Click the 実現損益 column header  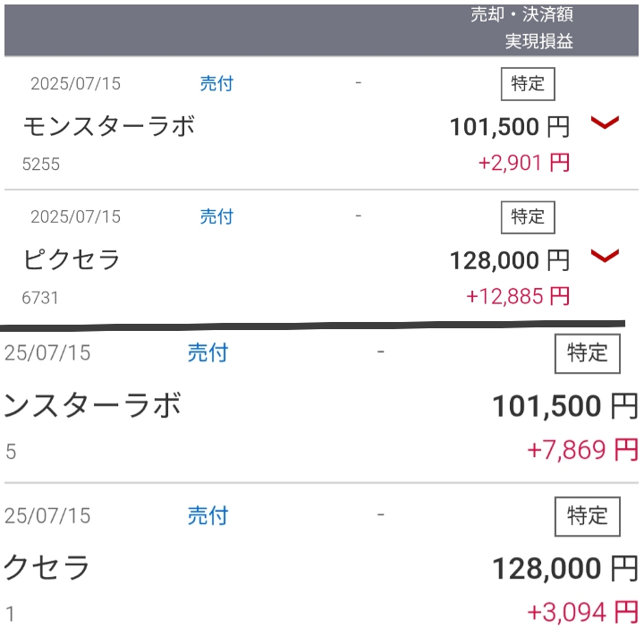(538, 41)
